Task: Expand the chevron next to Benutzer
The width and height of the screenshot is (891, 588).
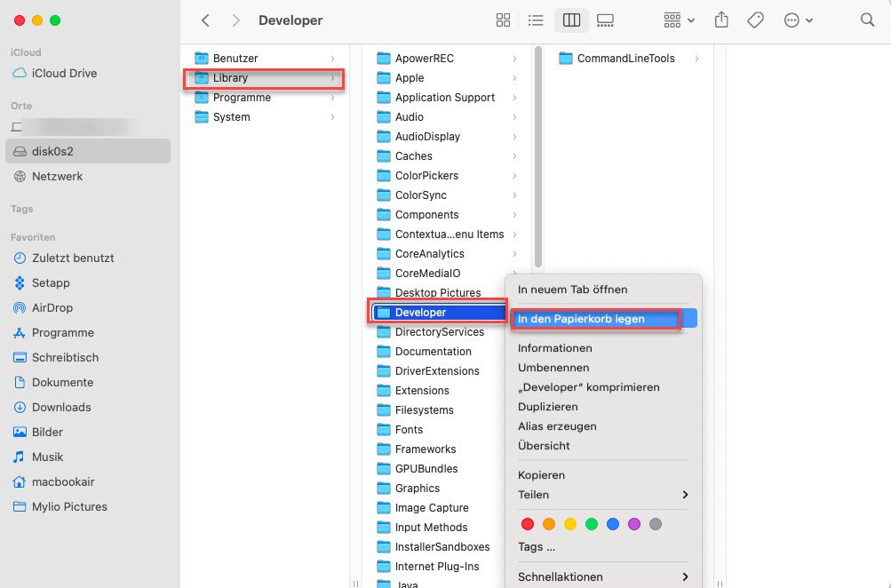Action: [x=332, y=59]
